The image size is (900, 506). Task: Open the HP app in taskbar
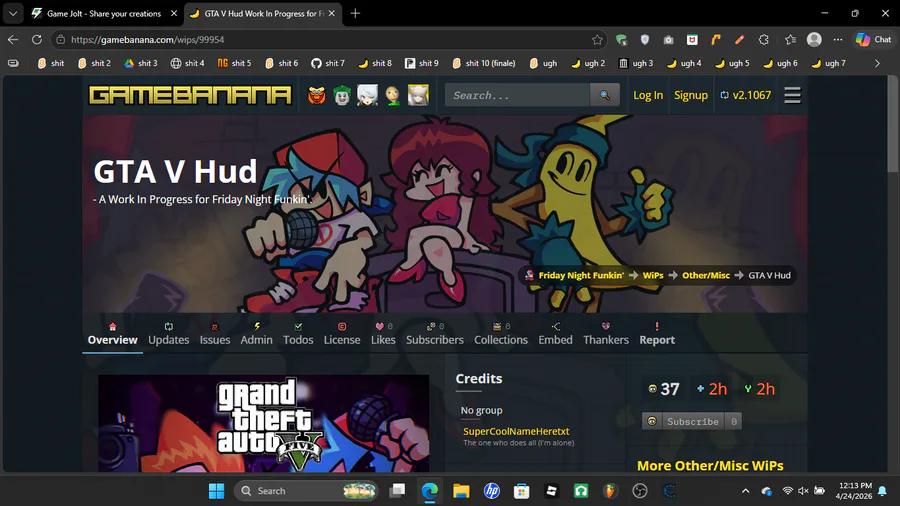[x=491, y=491]
